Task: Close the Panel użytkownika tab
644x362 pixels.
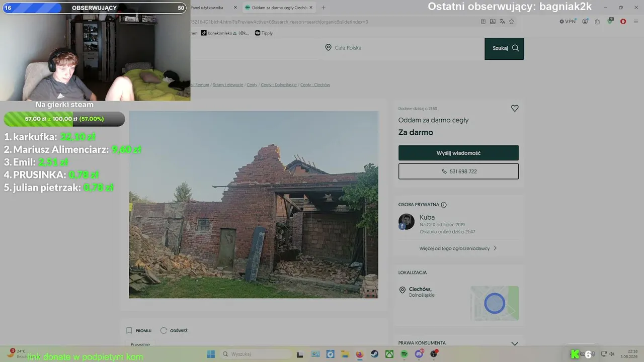Action: pos(235,8)
